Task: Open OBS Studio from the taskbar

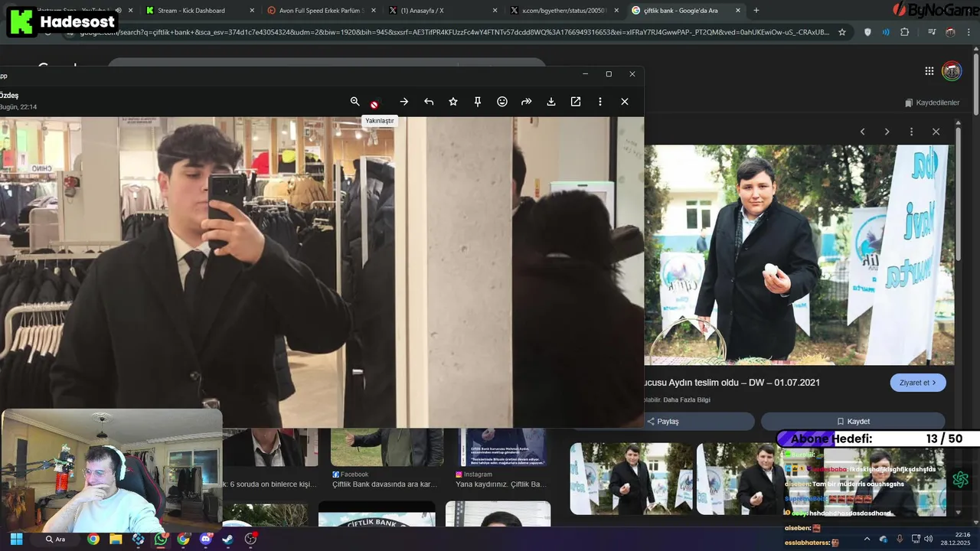Action: tap(250, 539)
